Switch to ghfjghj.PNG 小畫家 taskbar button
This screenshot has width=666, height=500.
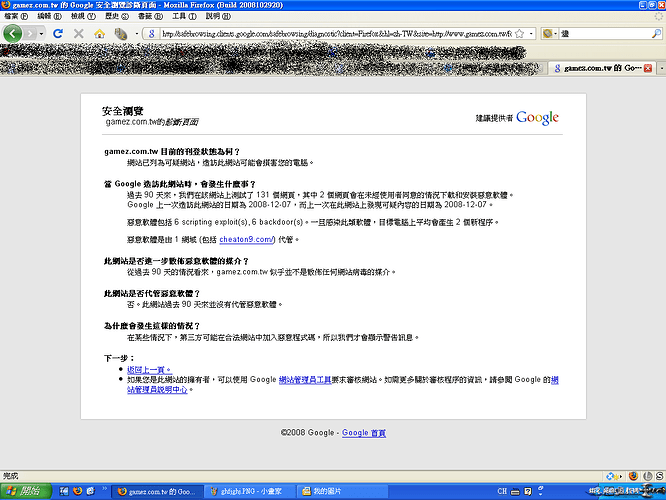click(x=249, y=492)
